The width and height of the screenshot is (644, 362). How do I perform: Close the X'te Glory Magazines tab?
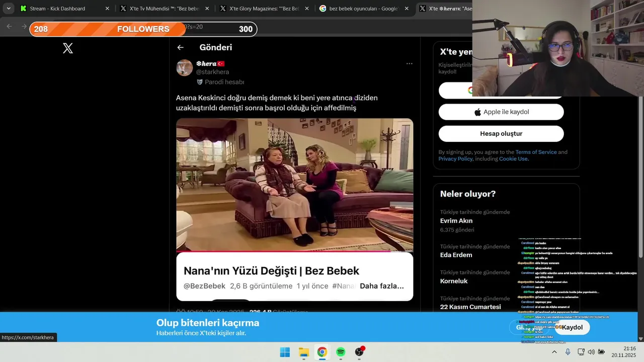click(x=306, y=9)
